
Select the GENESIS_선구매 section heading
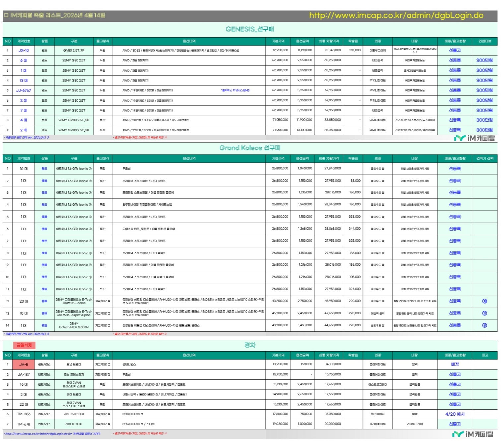(x=250, y=29)
